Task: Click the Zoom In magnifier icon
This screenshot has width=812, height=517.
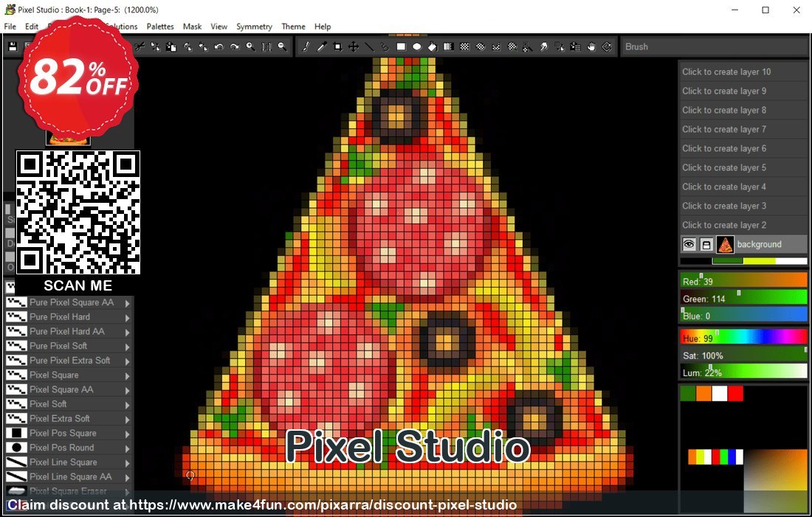Action: (251, 46)
